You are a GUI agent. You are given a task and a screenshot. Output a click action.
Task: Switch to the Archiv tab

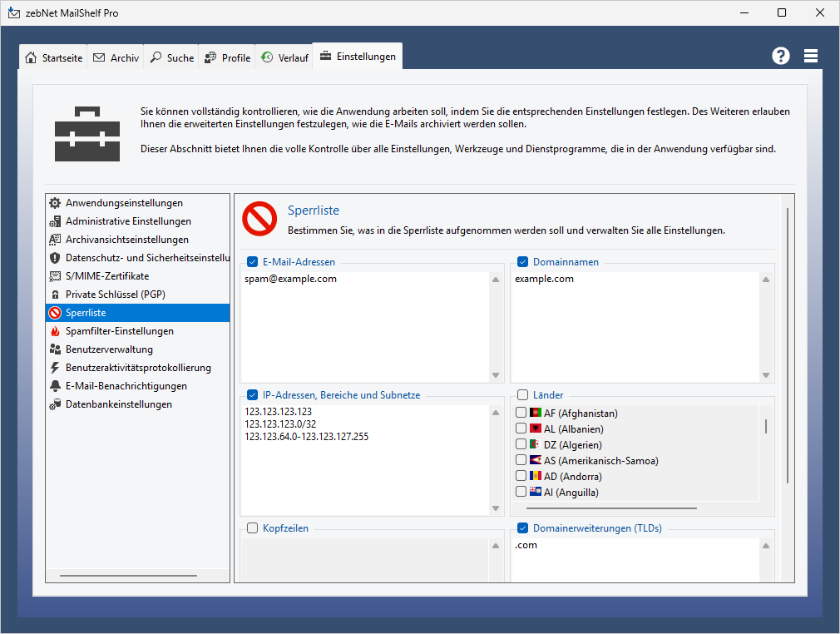pyautogui.click(x=116, y=57)
